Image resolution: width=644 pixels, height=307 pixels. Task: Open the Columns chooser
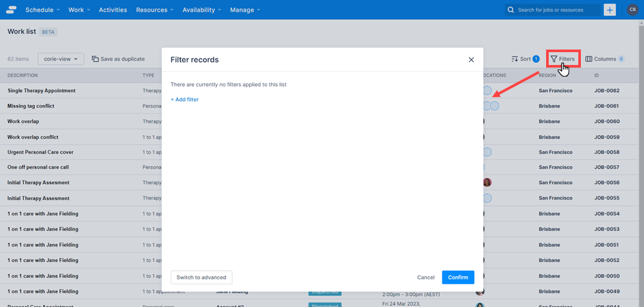pyautogui.click(x=605, y=59)
